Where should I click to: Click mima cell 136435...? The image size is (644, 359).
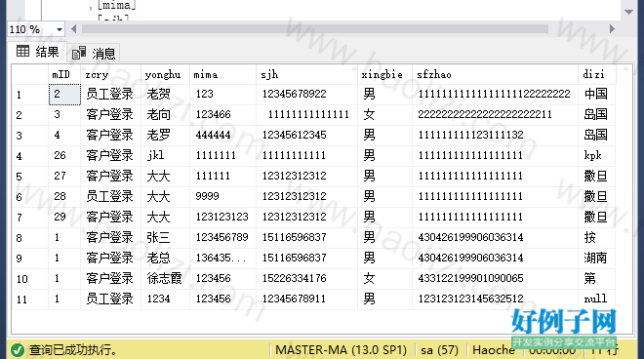tap(223, 259)
